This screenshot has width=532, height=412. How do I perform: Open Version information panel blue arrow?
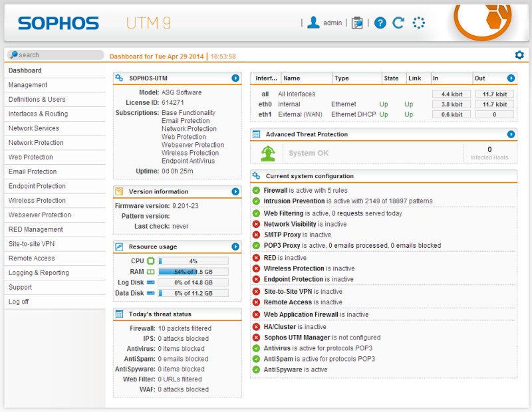(x=235, y=191)
